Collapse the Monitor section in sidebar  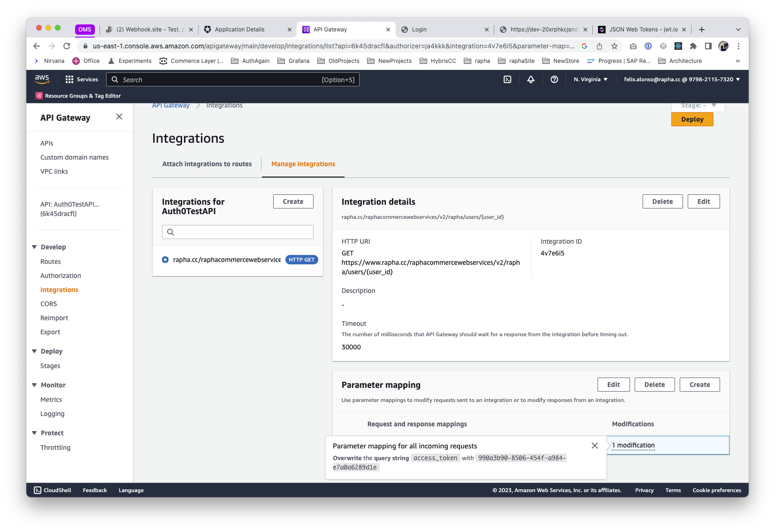[x=34, y=385]
